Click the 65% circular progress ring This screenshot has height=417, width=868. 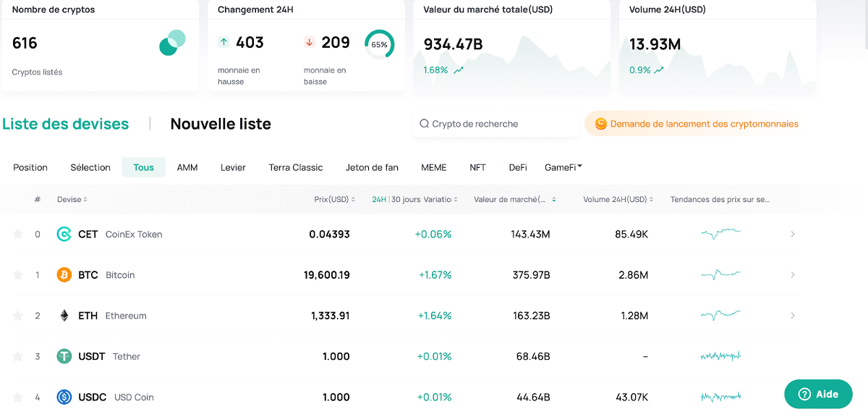pyautogui.click(x=379, y=44)
